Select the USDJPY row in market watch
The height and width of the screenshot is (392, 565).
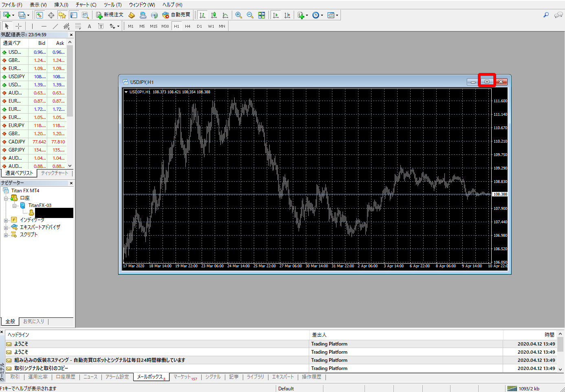click(33, 77)
